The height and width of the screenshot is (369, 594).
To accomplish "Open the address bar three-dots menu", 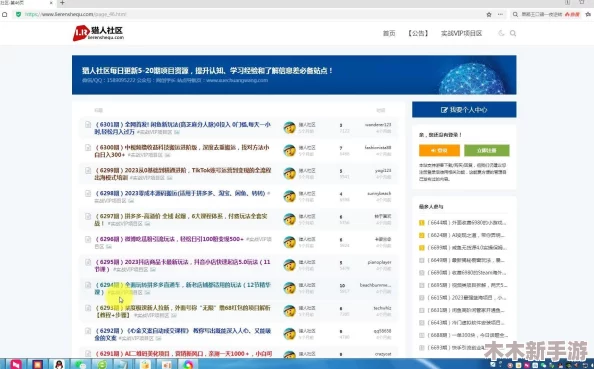I will [x=500, y=14].
